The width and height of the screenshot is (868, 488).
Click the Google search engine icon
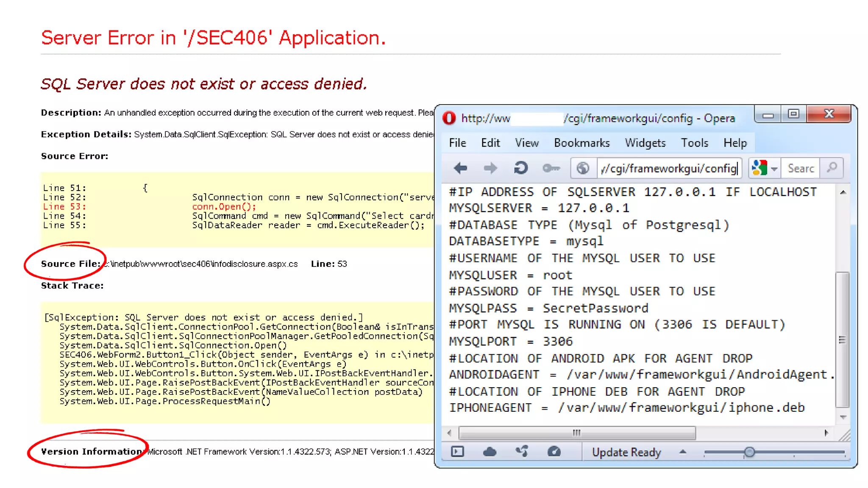click(x=759, y=168)
